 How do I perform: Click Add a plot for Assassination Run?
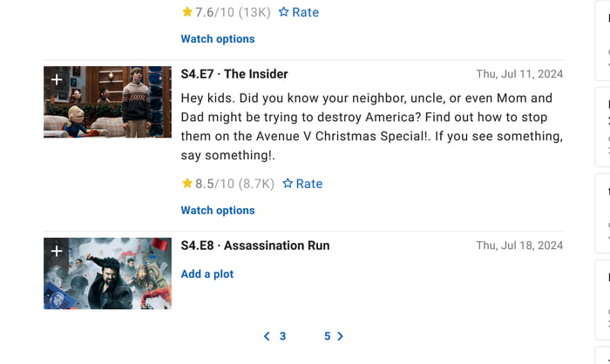(207, 274)
